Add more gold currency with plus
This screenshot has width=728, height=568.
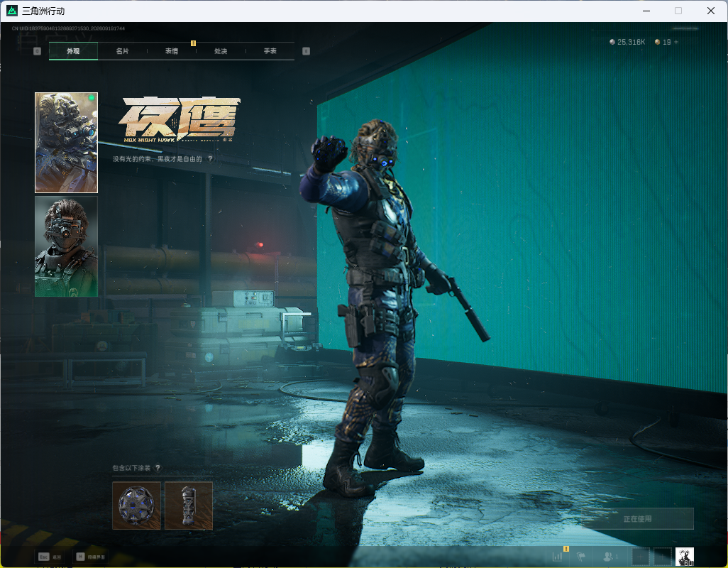point(676,42)
